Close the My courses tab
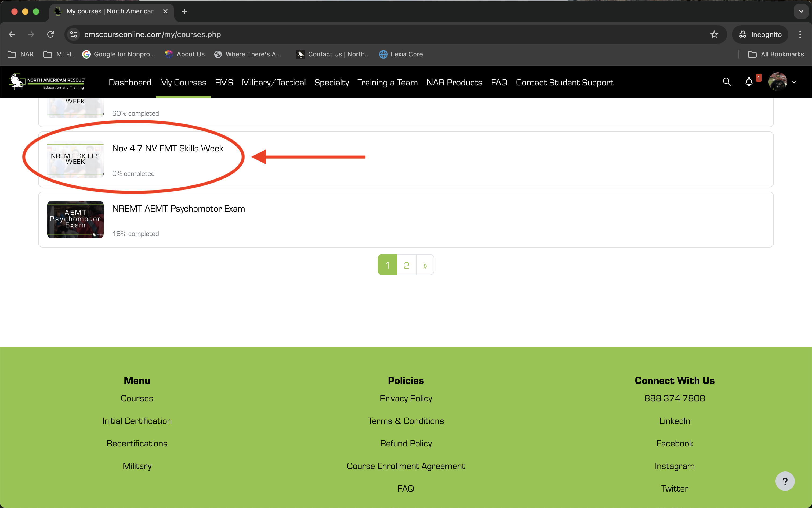Screen dimensions: 812x508 click(x=165, y=11)
